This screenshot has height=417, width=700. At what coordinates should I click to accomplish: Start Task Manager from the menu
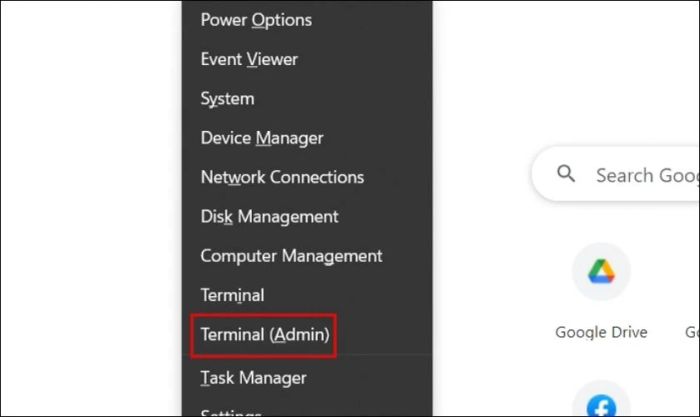point(254,378)
